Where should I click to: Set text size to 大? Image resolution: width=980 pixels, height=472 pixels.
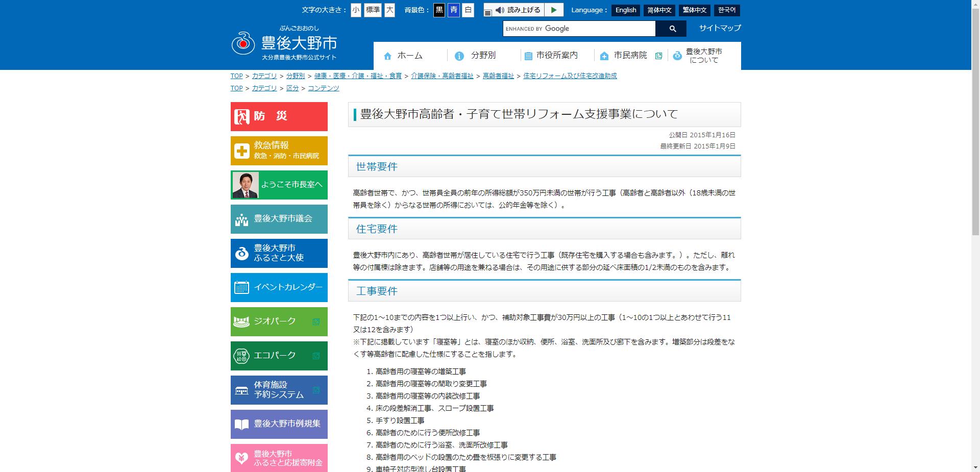coord(389,10)
